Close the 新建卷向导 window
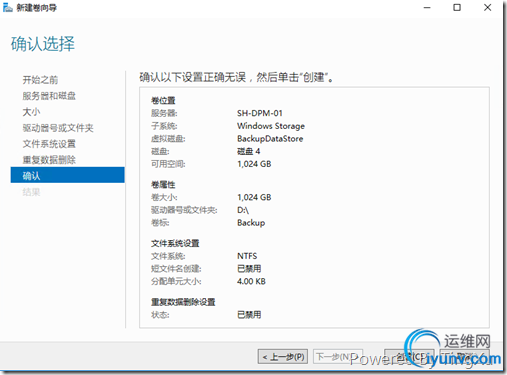The image size is (507, 375). tap(487, 7)
